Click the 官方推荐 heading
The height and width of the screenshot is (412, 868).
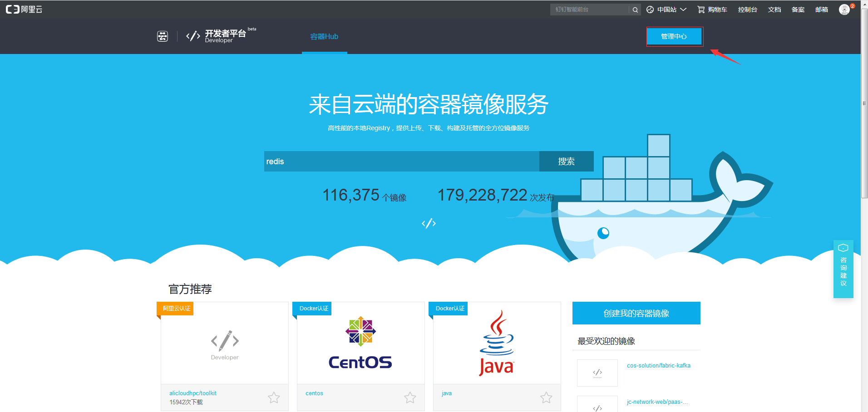point(190,289)
